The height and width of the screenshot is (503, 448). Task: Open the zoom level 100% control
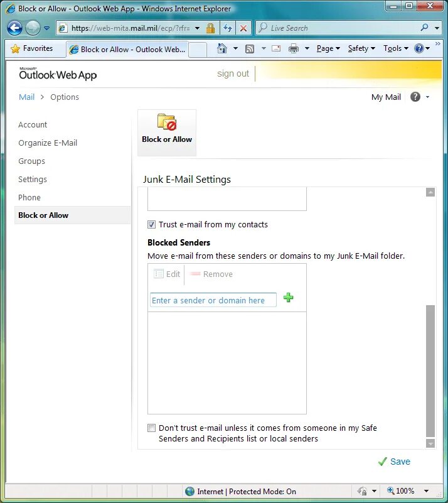(401, 491)
